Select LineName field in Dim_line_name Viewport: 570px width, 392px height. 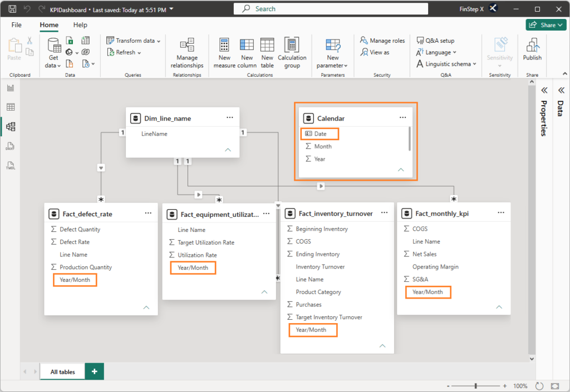point(154,133)
